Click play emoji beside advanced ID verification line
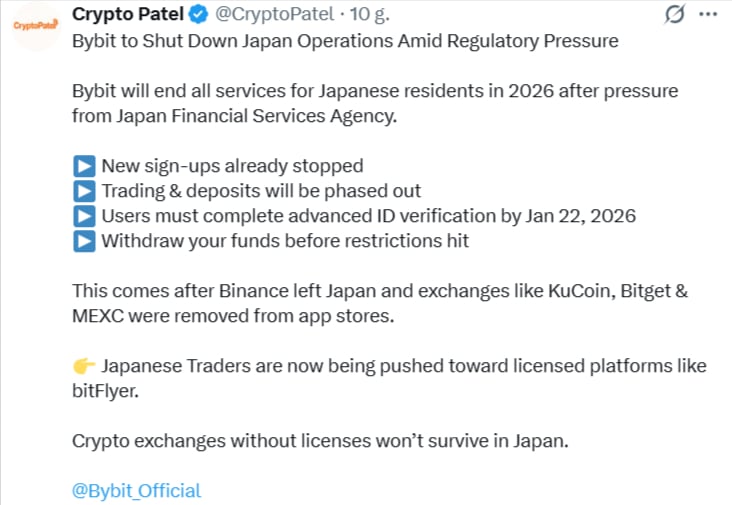This screenshot has height=505, width=732. (x=84, y=215)
